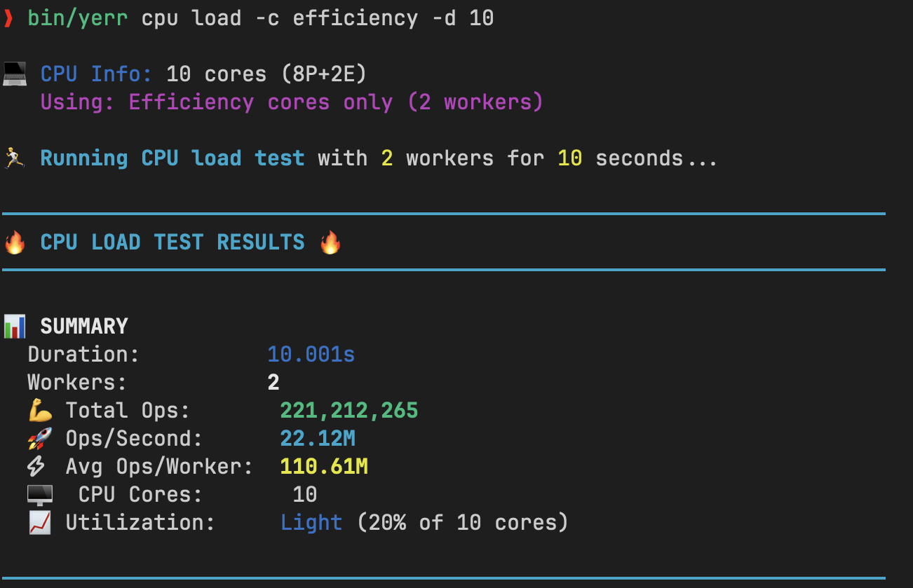Screen dimensions: 913x588
Task: Click the yellow 110.61M value
Action: (323, 466)
